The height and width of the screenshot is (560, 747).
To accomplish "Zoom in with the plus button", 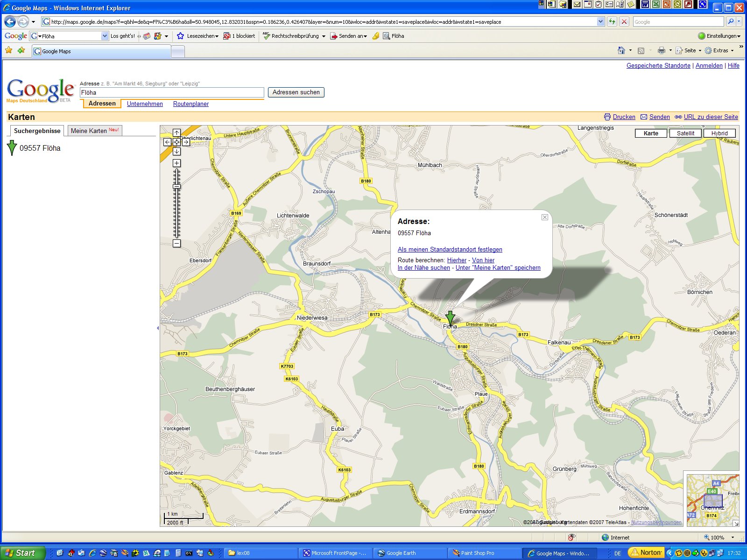I will point(176,163).
